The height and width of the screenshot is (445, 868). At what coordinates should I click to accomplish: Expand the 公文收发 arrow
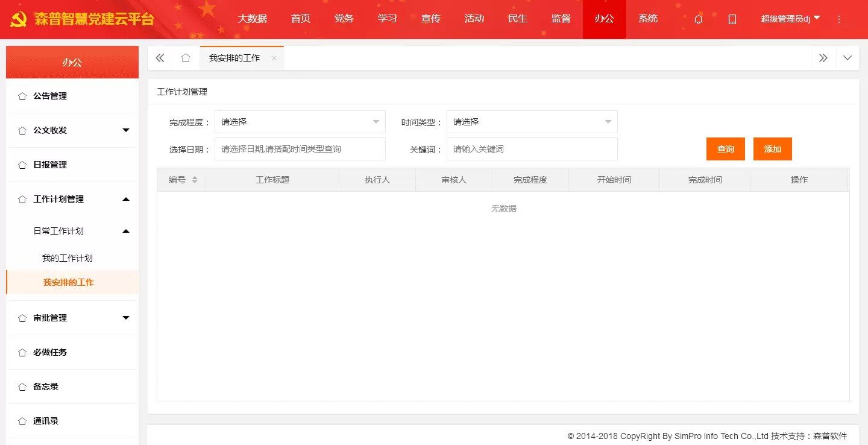click(x=126, y=130)
